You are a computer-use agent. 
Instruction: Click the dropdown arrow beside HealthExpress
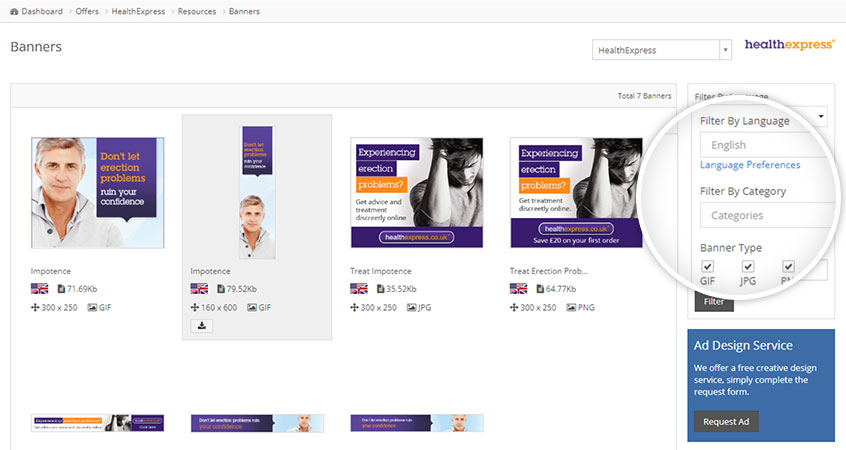click(725, 50)
